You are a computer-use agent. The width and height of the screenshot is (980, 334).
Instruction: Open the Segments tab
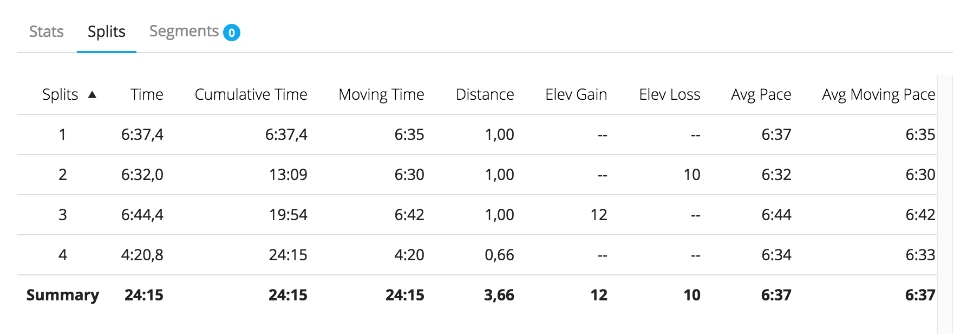tap(184, 31)
